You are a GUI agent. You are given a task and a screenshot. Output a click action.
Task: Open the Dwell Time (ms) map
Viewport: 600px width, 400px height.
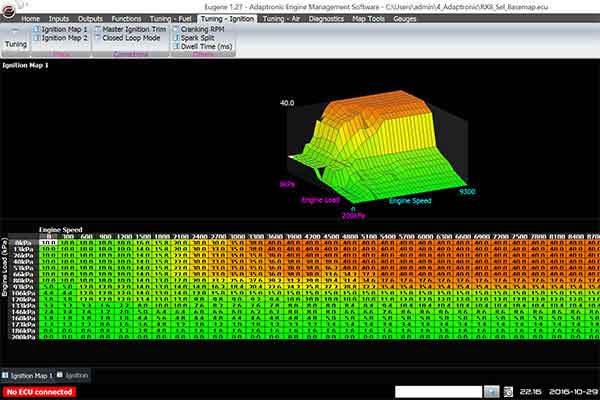[206, 46]
